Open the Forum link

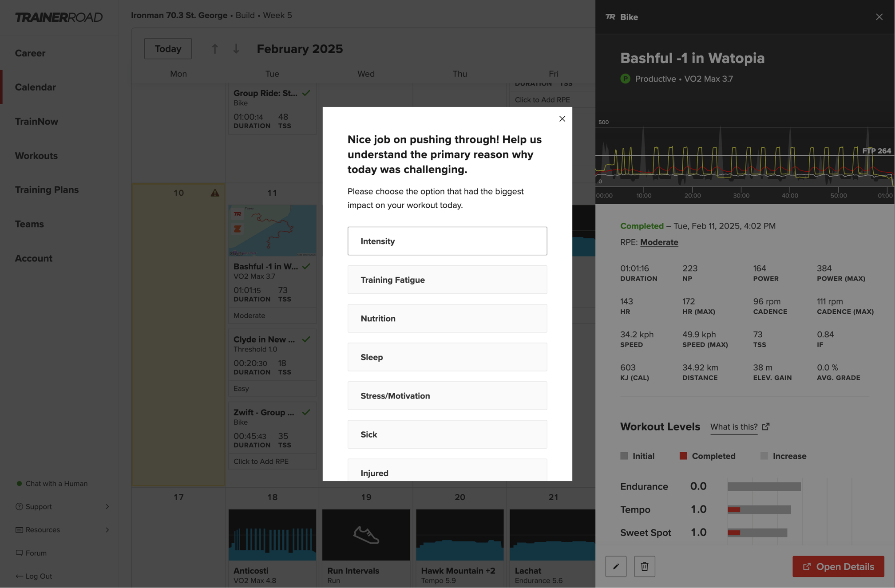click(36, 552)
